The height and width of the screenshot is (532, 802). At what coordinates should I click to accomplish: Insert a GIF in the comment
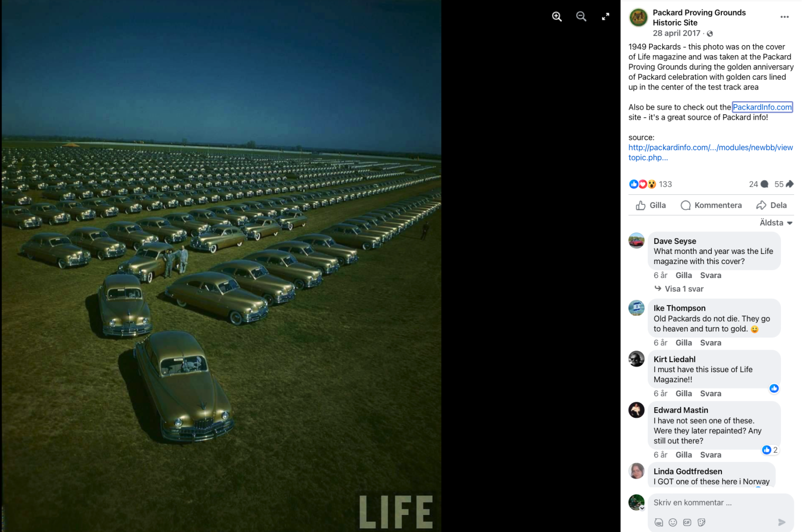point(687,522)
